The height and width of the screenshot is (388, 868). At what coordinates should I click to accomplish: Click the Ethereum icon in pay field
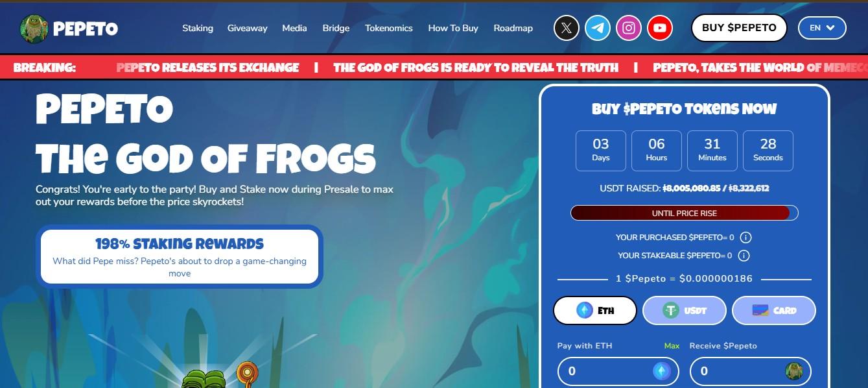pyautogui.click(x=662, y=371)
